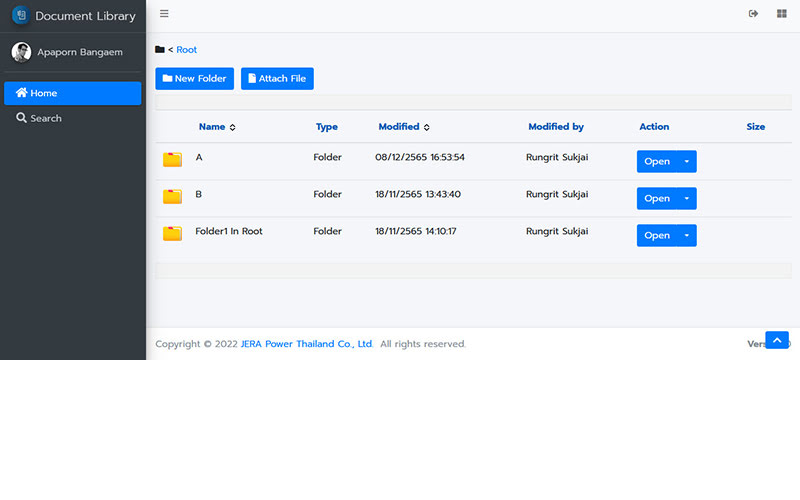Click the Type column header
800x500 pixels.
click(x=327, y=127)
